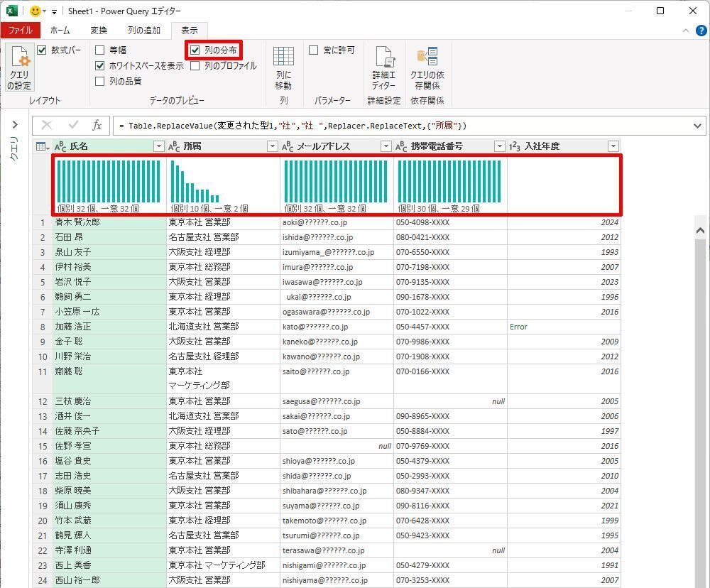Click inside the formula bar text
Image resolution: width=710 pixels, height=588 pixels.
pos(293,126)
